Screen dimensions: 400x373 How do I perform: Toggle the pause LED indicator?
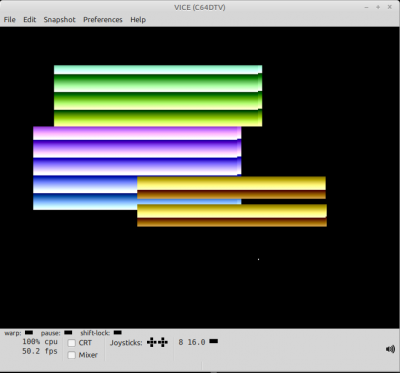(68, 332)
